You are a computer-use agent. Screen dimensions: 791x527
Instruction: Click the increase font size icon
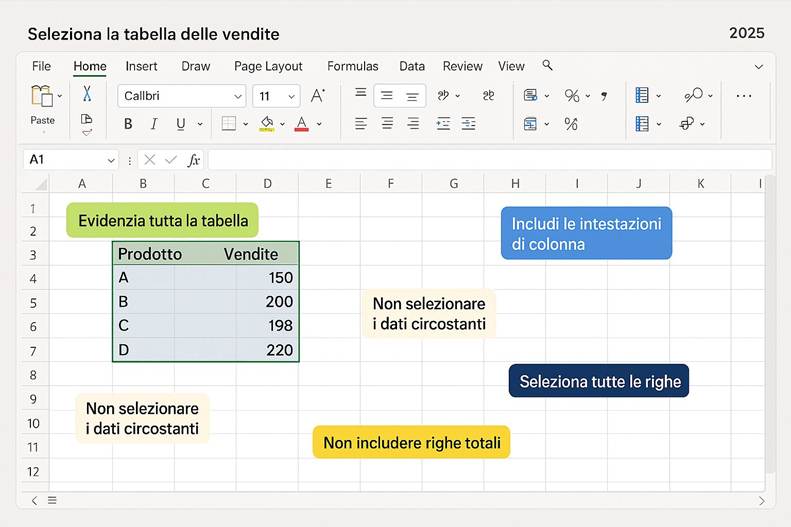[318, 95]
